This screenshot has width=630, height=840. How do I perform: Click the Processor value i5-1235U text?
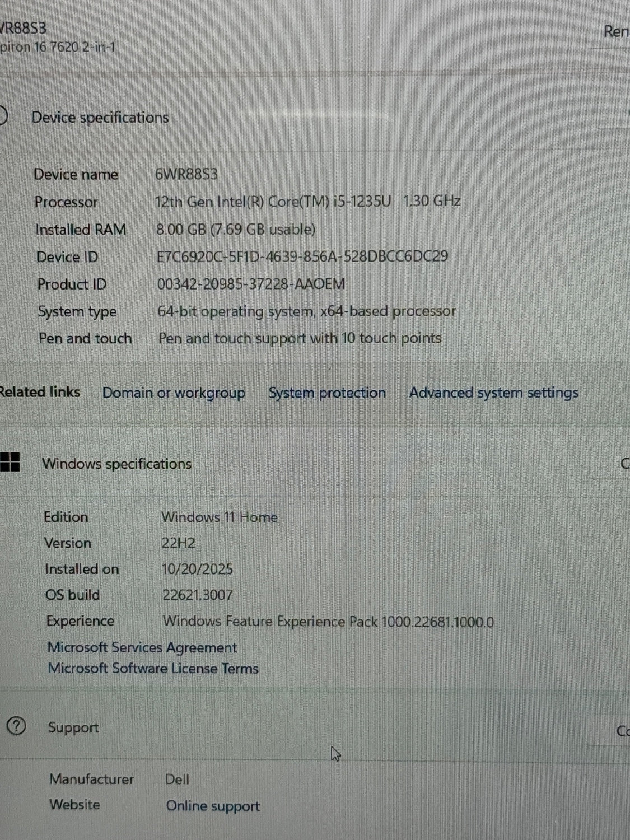point(307,201)
